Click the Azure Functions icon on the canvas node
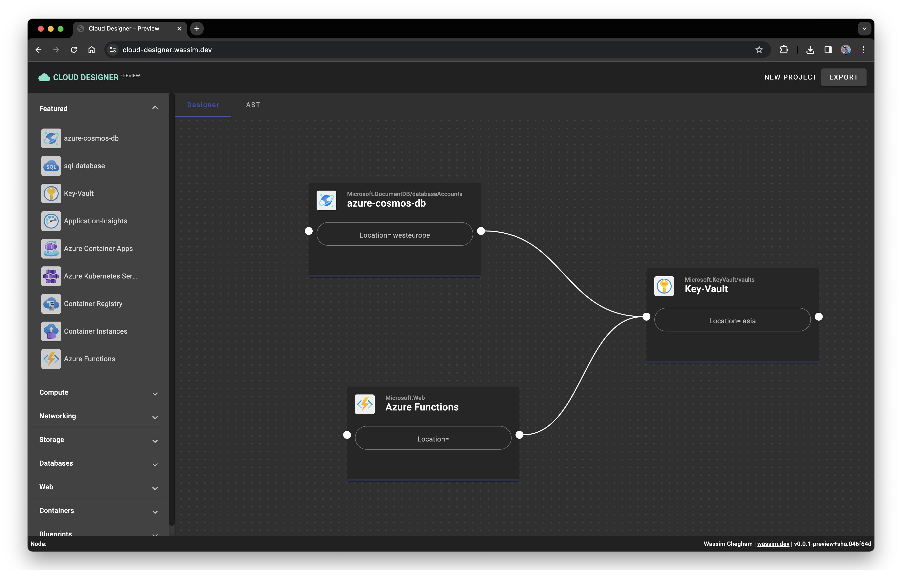The width and height of the screenshot is (902, 588). click(365, 404)
